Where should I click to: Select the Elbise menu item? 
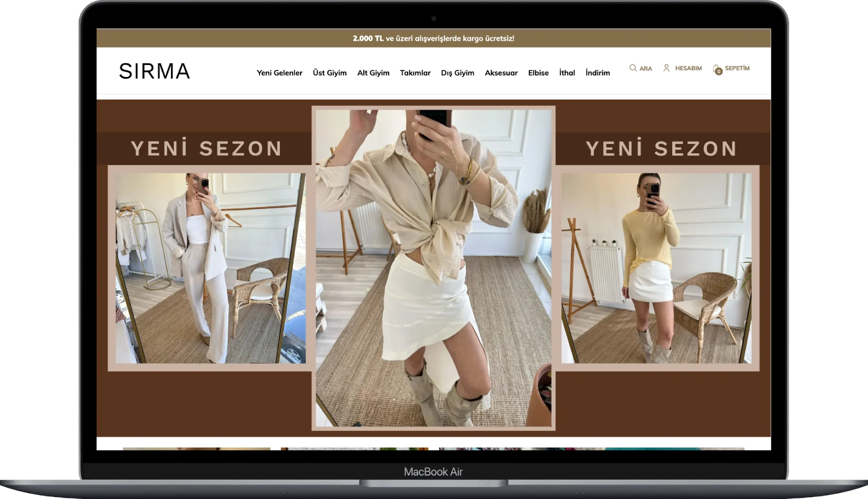[x=538, y=73]
